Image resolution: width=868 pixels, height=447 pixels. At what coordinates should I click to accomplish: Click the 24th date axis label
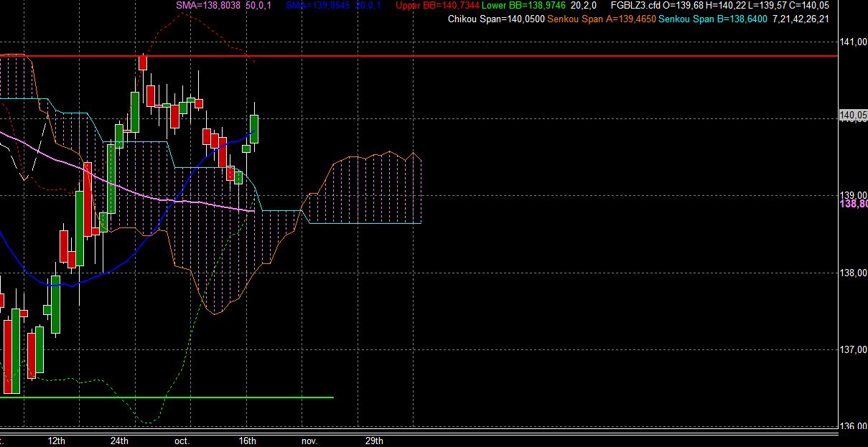click(x=120, y=440)
